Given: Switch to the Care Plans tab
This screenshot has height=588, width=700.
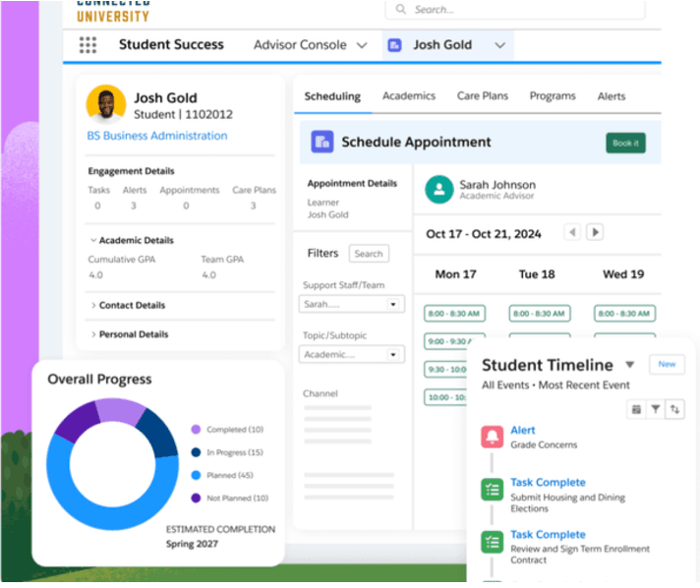Looking at the screenshot, I should [482, 96].
